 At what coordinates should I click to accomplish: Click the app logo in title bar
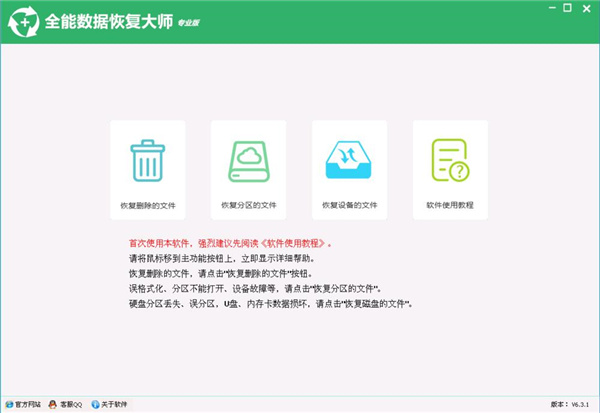24,22
